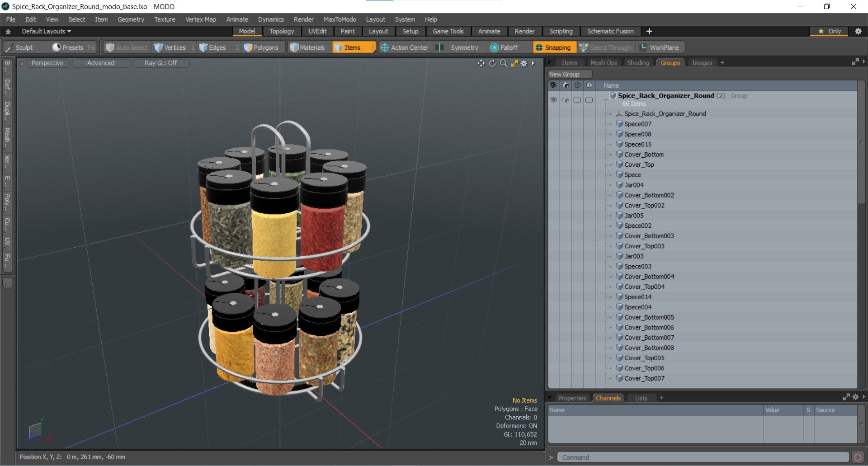Toggle the Only star filter
868x466 pixels.
point(830,31)
